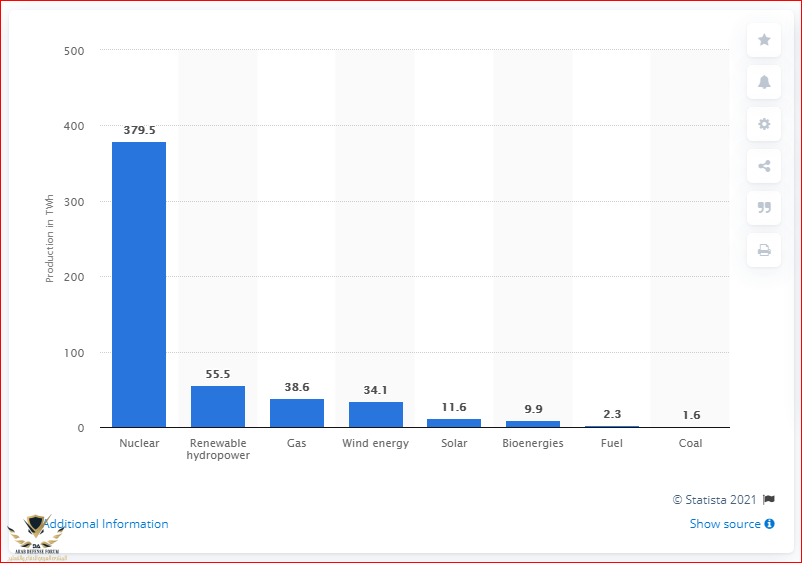Click the Solar bar
Screen dimensions: 802x563
click(x=454, y=423)
